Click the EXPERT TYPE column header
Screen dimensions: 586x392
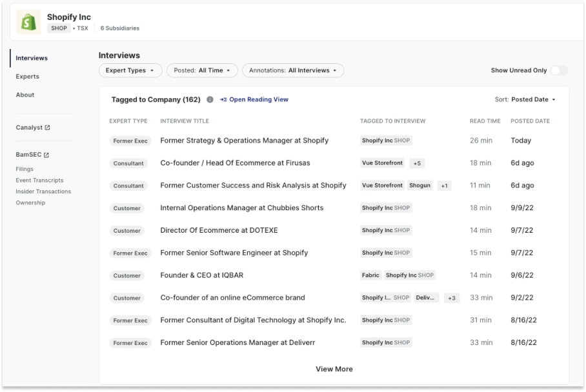(x=128, y=121)
